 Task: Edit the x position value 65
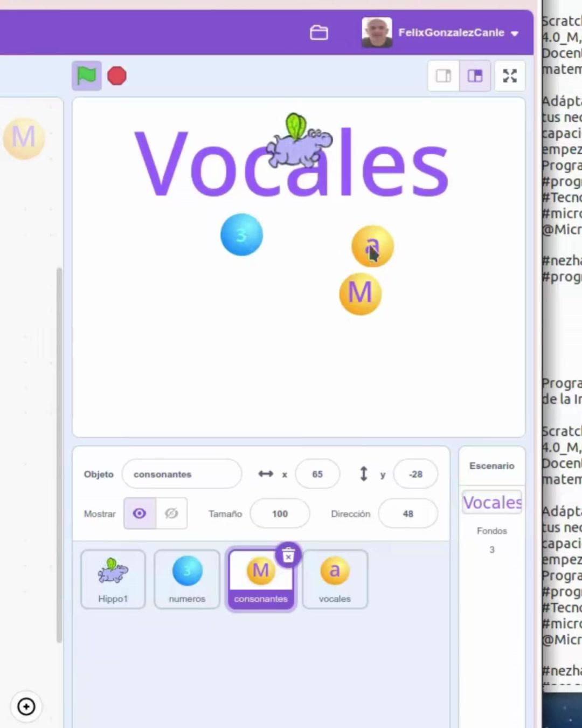point(317,474)
